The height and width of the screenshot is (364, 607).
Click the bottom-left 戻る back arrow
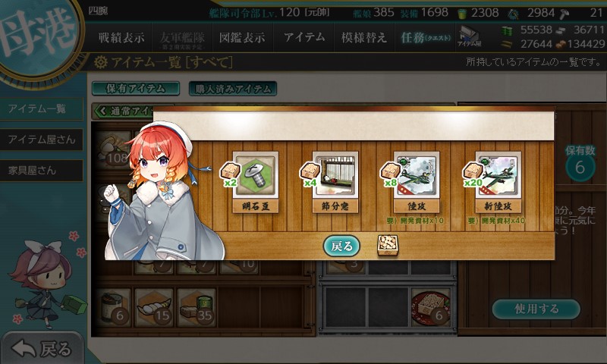click(x=41, y=349)
